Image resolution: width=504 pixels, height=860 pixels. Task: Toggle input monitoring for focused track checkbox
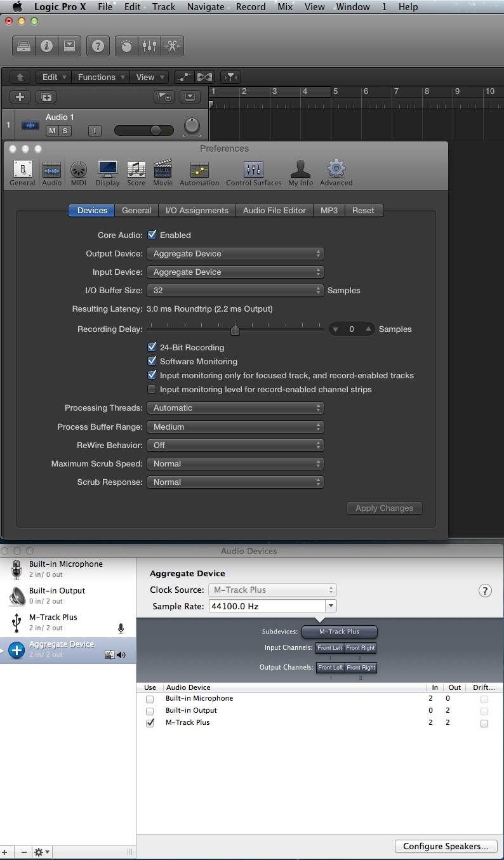[152, 375]
